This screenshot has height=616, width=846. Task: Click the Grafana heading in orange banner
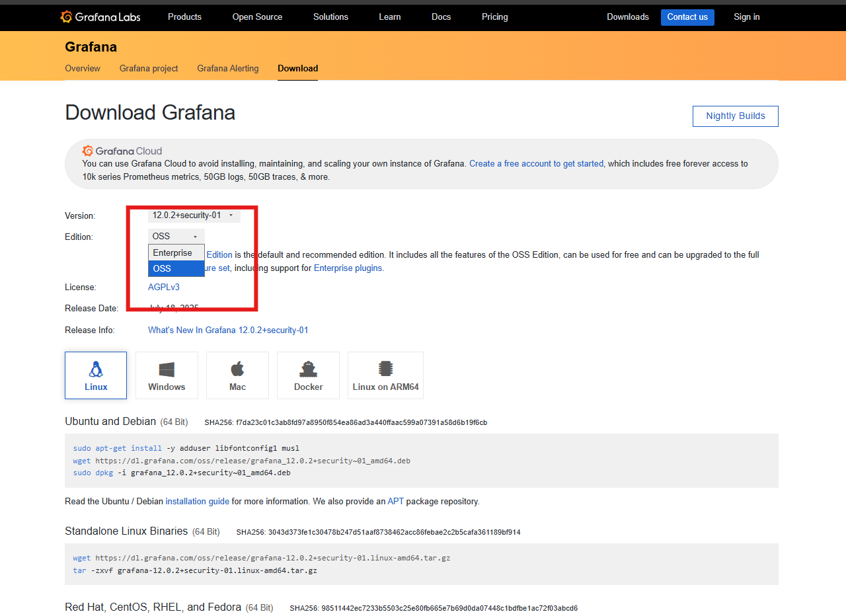91,47
